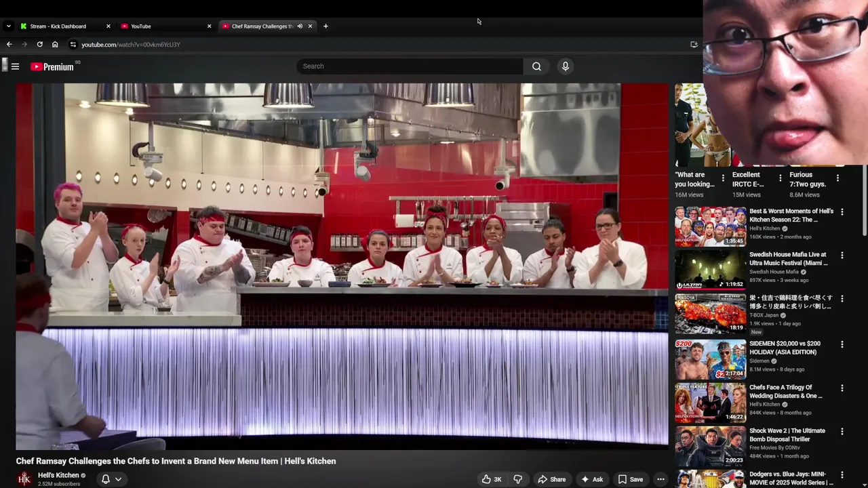Click the youtube.com address bar URL
This screenshot has height=488, width=868.
coord(131,45)
